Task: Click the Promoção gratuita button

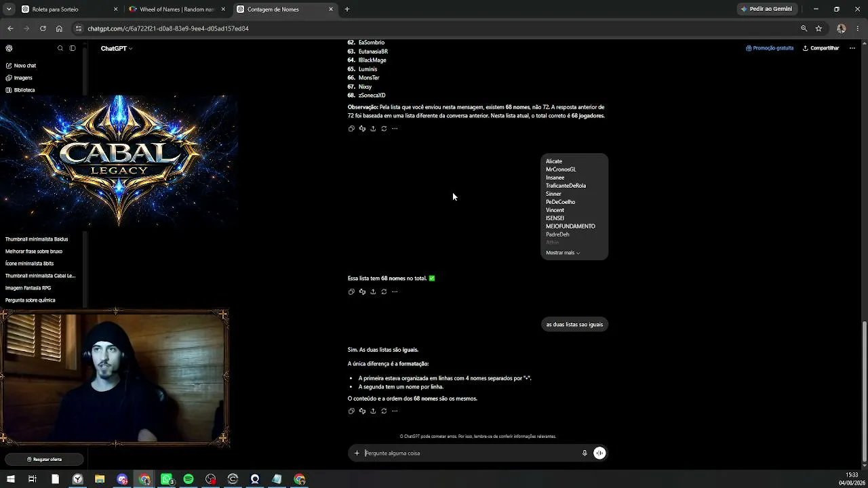Action: coord(770,48)
